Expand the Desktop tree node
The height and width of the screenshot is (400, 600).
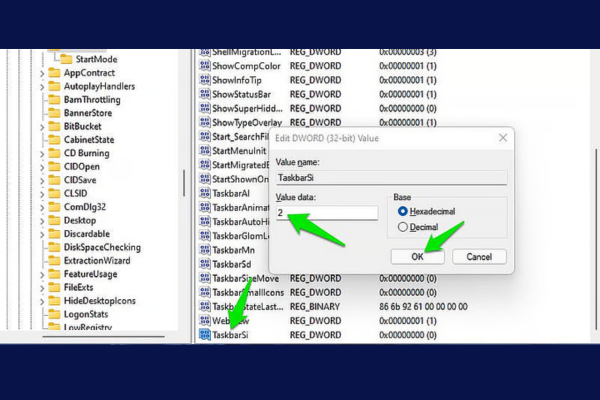(x=42, y=221)
